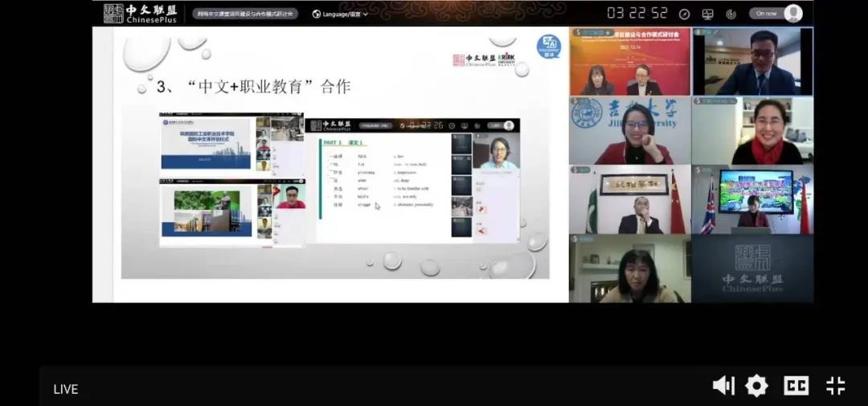Exit fullscreen using the shrink icon
Image resolution: width=868 pixels, height=406 pixels.
pos(835,386)
